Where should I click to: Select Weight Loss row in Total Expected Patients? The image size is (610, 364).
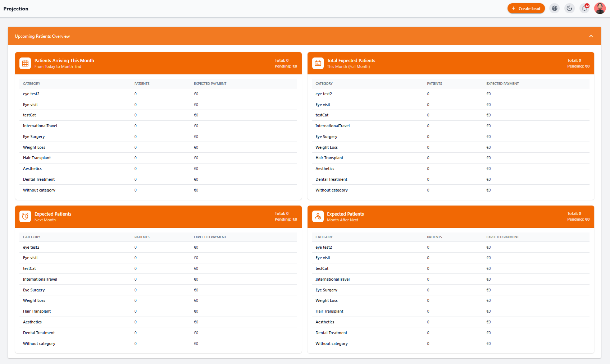[451, 147]
